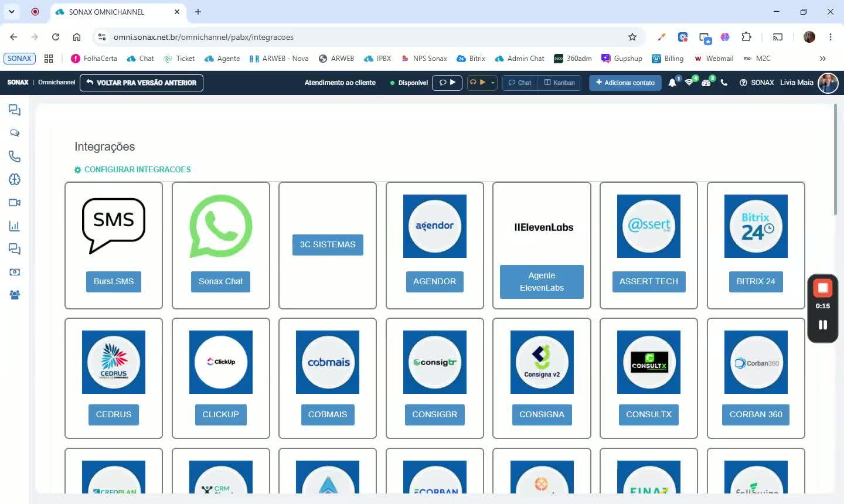This screenshot has height=504, width=844.
Task: Open the phone icon in left sidebar
Action: click(15, 156)
